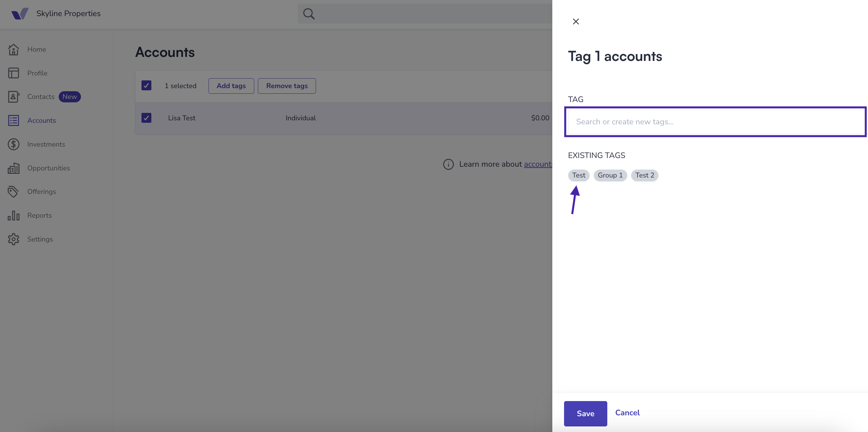The height and width of the screenshot is (432, 868).
Task: Click the Settings gear icon
Action: 14,239
